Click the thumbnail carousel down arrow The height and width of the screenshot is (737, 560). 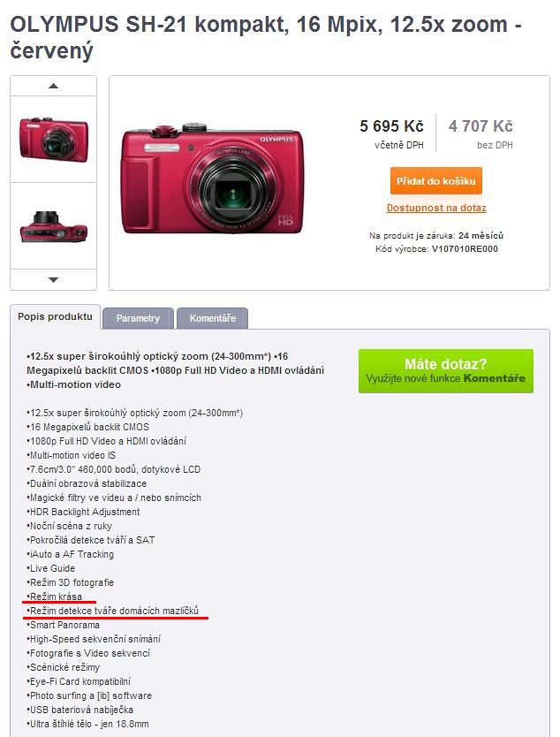tap(53, 279)
